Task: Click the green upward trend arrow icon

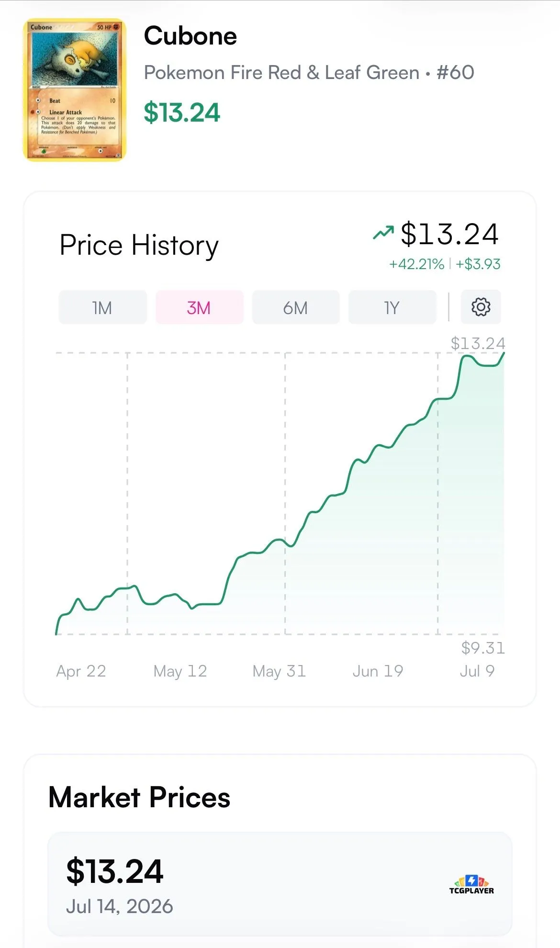Action: [383, 233]
